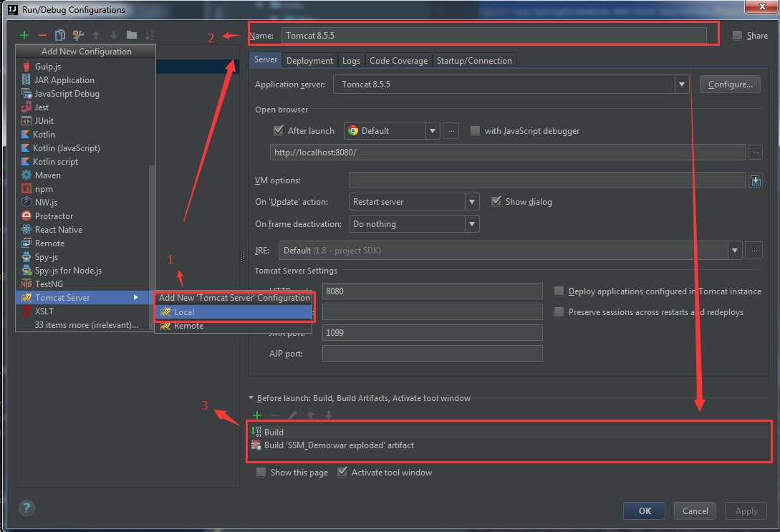Open the Edit Defaults wrench icon
780x532 pixels.
pyautogui.click(x=78, y=35)
